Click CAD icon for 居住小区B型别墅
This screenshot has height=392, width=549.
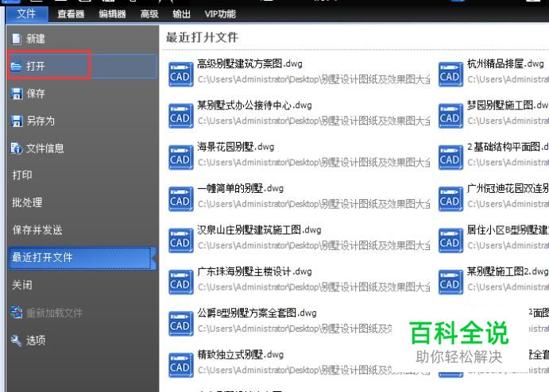450,240
